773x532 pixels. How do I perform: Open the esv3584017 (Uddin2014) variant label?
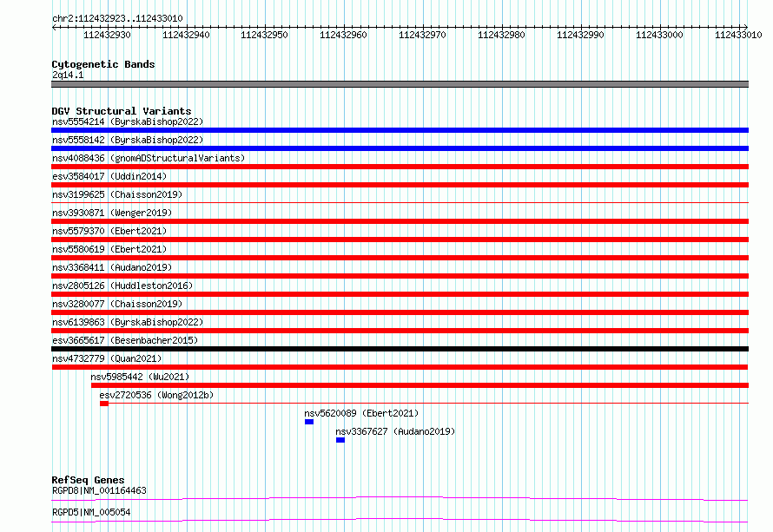click(x=109, y=176)
